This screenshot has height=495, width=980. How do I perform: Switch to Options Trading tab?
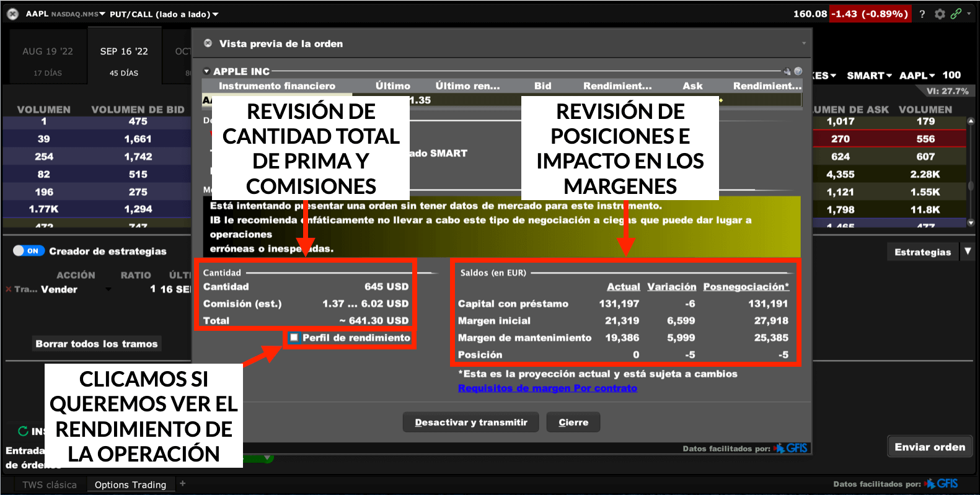131,484
